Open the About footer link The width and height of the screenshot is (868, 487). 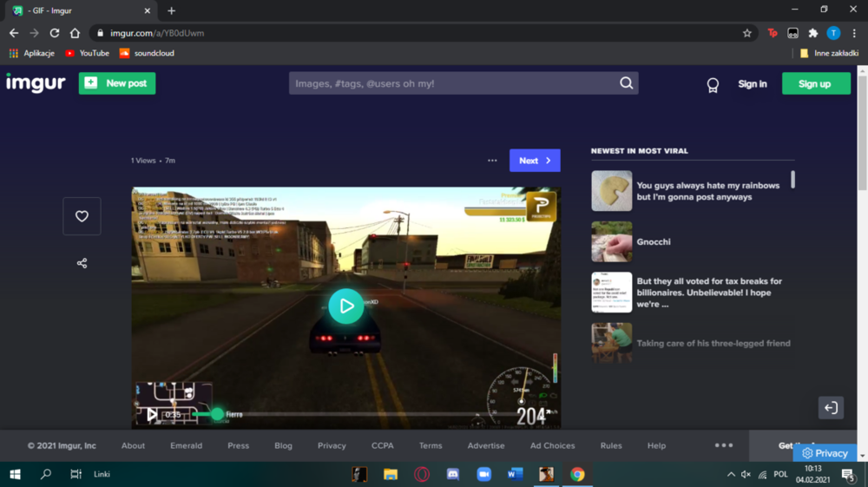pos(133,445)
